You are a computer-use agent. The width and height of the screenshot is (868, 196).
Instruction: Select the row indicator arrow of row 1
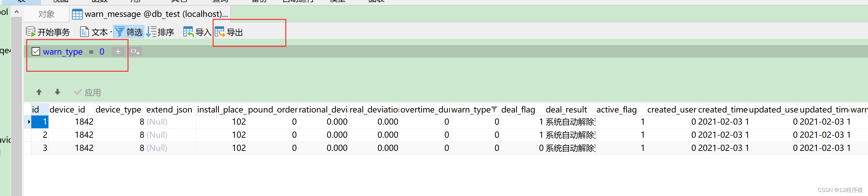tap(29, 122)
